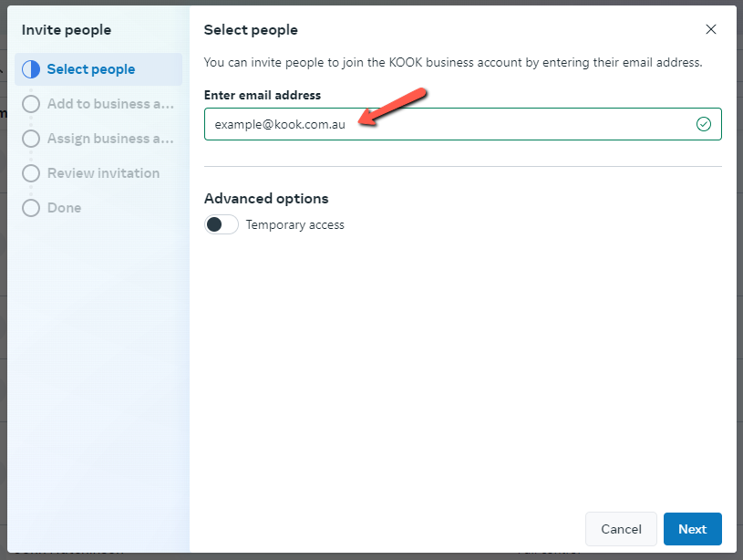The width and height of the screenshot is (743, 560).
Task: Click the green email validation checkmark
Action: point(704,123)
